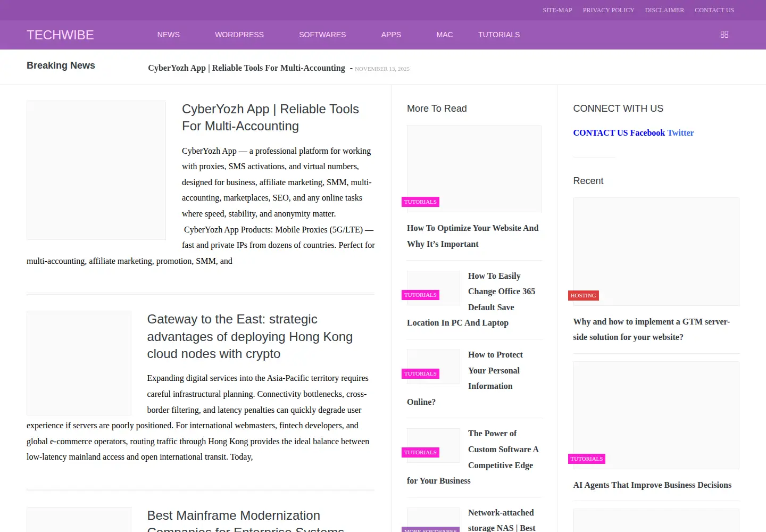Open How To Optimize Your Website article
Screen dimensions: 766x532
pyautogui.click(x=472, y=236)
